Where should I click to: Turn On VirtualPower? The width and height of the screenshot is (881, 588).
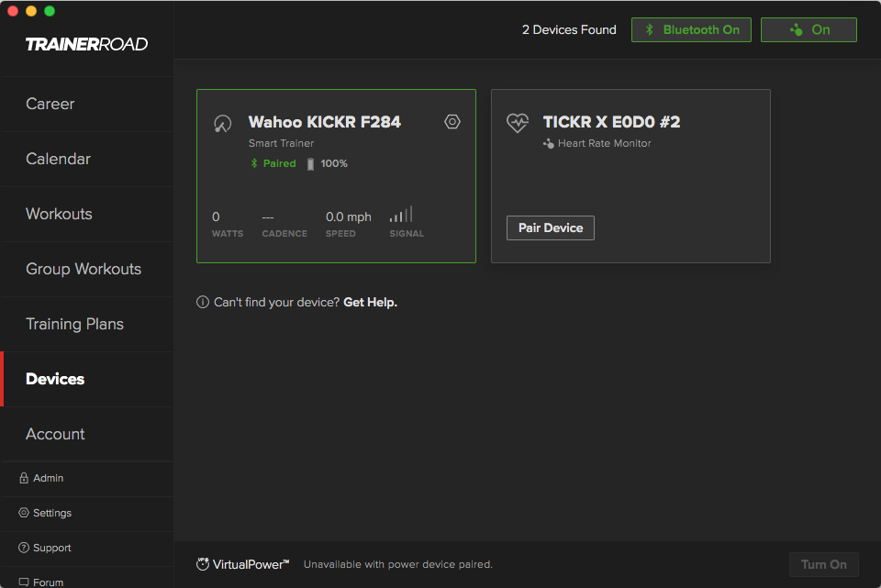(x=824, y=564)
